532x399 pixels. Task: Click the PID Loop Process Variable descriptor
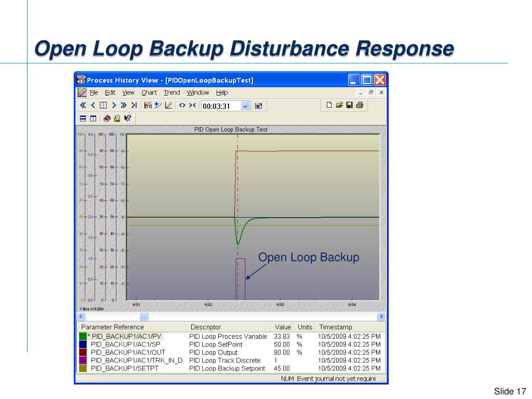click(228, 336)
